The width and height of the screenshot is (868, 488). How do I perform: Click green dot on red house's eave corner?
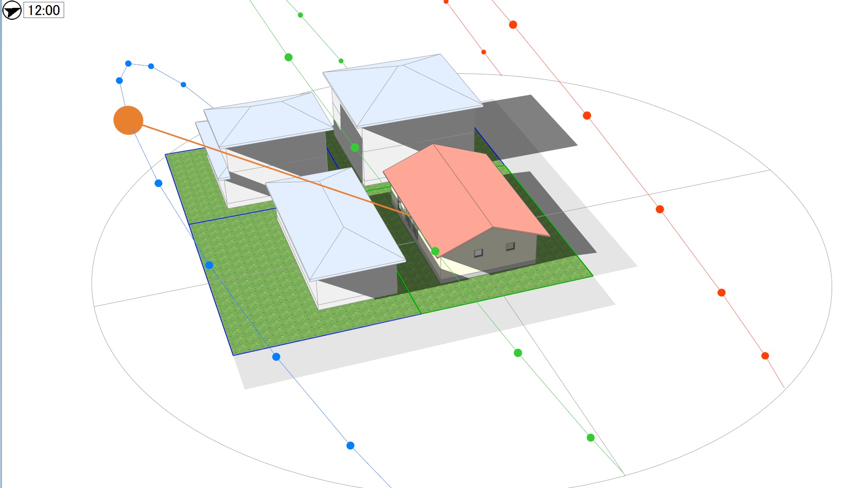point(435,251)
